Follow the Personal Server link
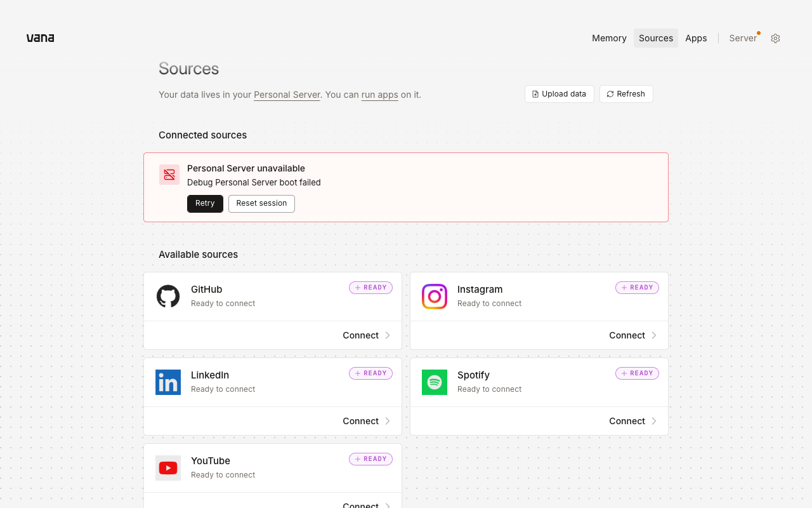Viewport: 812px width, 508px height. [x=287, y=95]
